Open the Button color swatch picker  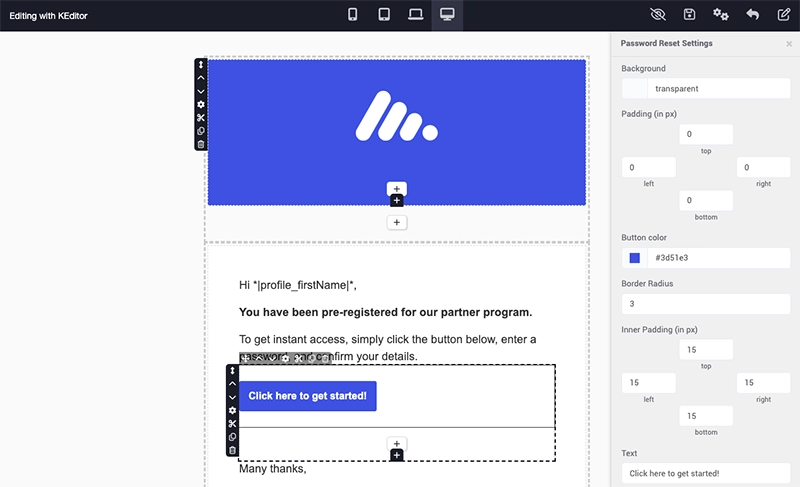(x=634, y=258)
